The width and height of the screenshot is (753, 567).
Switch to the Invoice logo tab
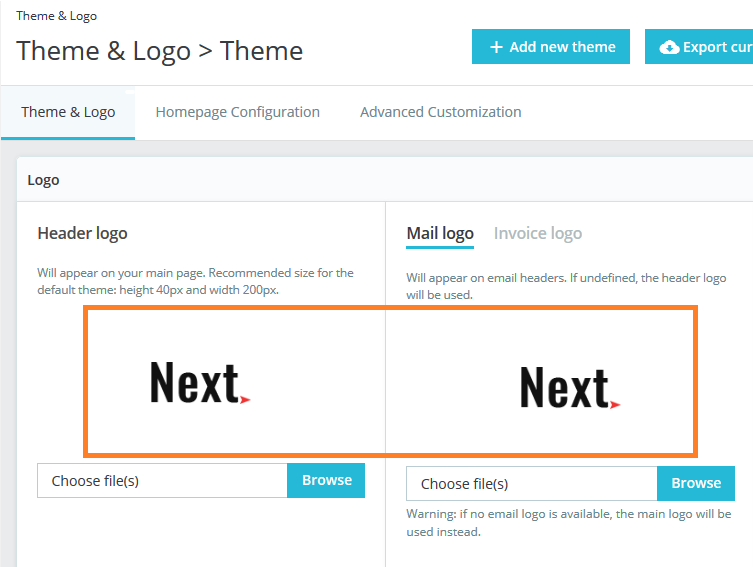tap(538, 233)
